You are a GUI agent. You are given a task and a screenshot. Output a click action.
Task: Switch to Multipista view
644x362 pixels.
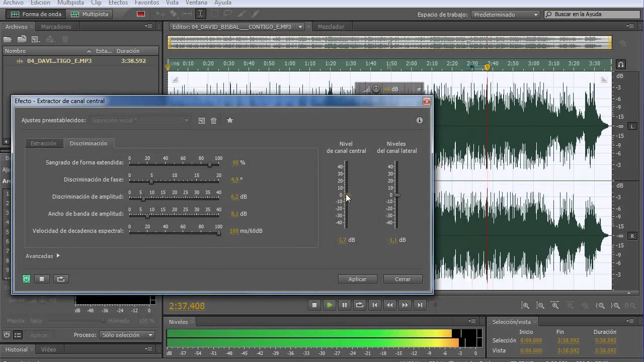[90, 14]
